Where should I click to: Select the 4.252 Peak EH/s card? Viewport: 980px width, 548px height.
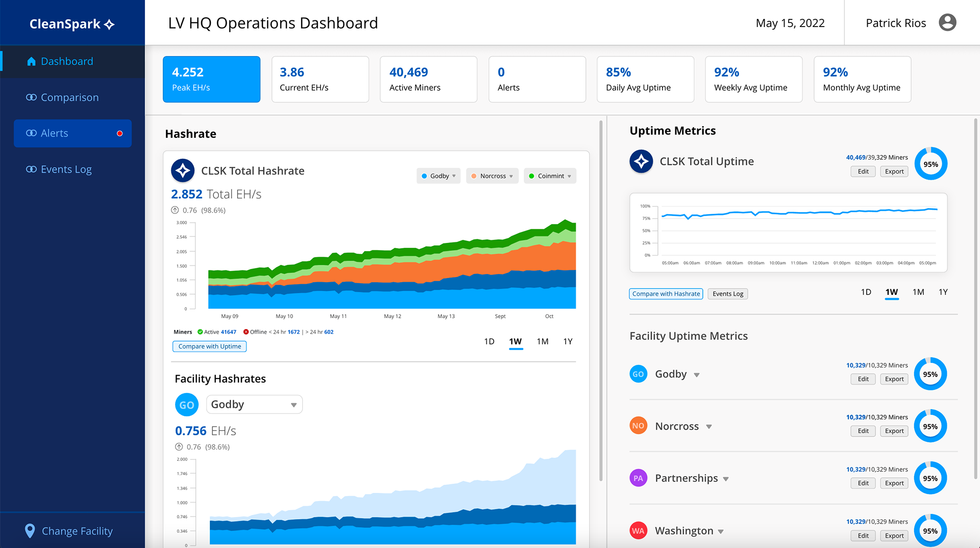tap(211, 79)
